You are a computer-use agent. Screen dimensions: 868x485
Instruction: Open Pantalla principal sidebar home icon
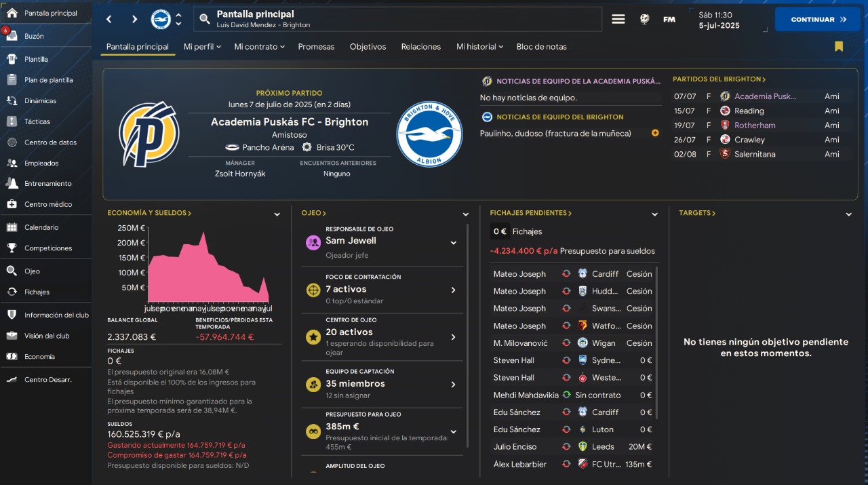pyautogui.click(x=12, y=13)
